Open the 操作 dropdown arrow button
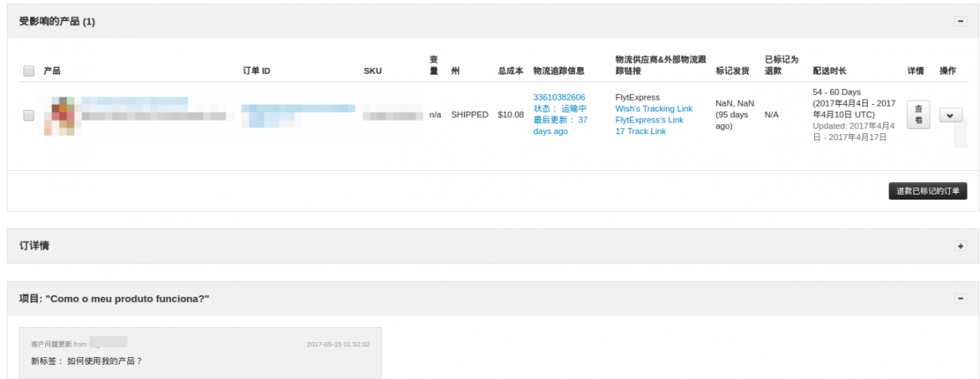 coord(950,116)
